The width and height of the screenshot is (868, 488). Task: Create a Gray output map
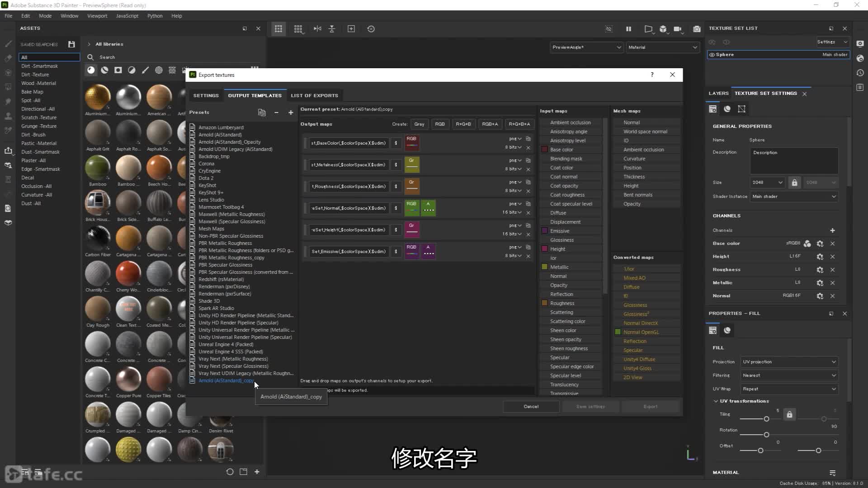tap(419, 124)
